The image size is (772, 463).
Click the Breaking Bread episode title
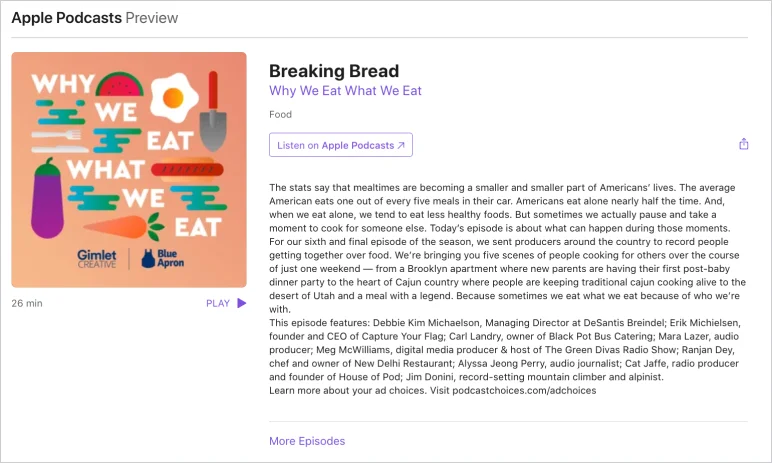tap(334, 71)
